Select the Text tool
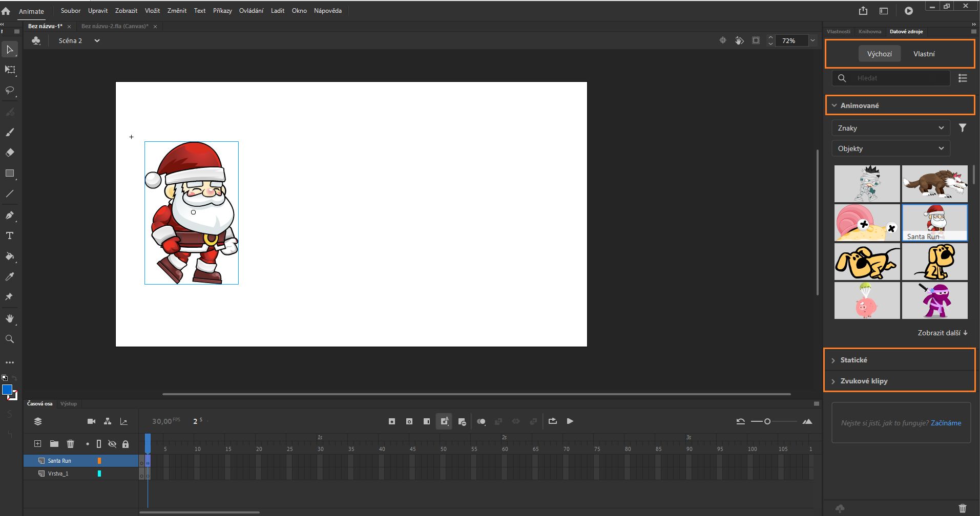 point(10,235)
